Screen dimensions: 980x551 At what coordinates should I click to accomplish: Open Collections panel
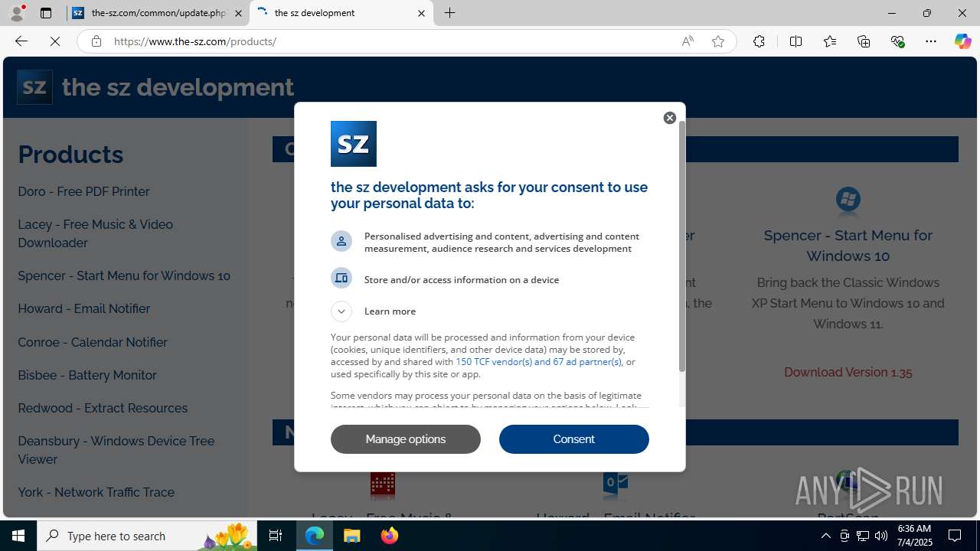click(864, 41)
